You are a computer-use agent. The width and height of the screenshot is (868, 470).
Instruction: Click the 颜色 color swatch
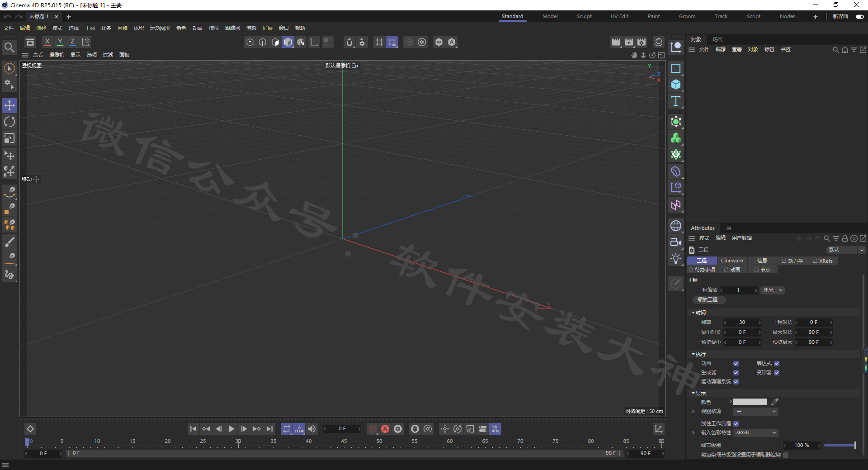(750, 402)
